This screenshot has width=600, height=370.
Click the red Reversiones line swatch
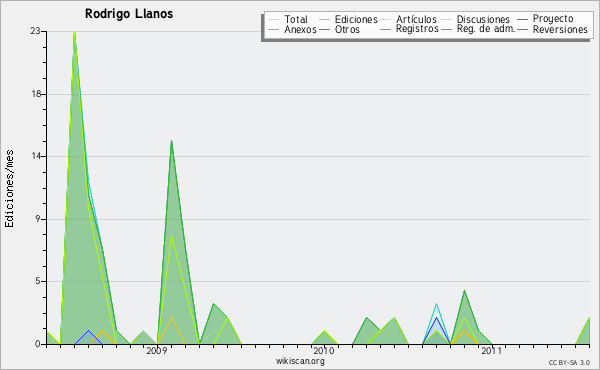pos(522,29)
